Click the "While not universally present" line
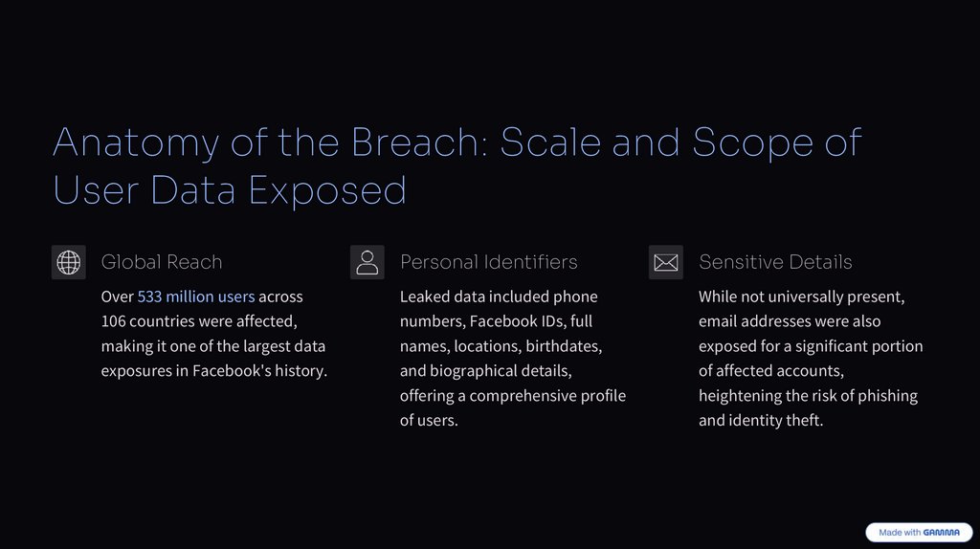The height and width of the screenshot is (549, 980). pos(802,296)
